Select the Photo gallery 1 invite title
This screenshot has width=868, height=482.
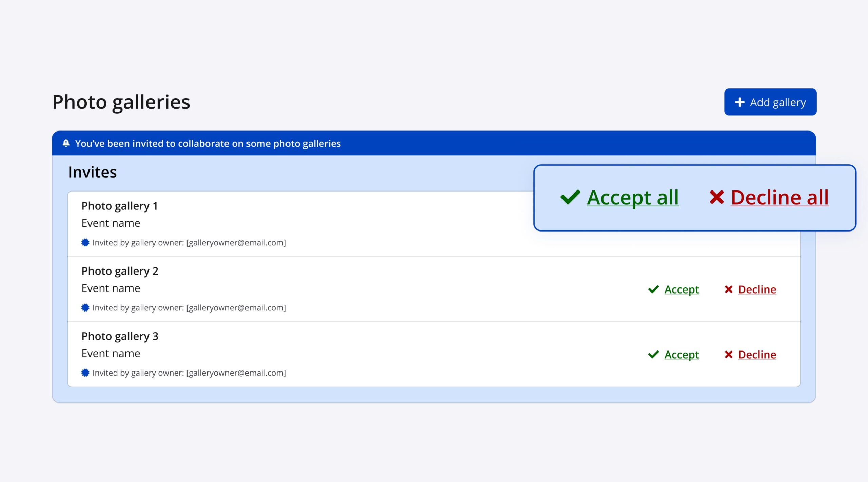(x=120, y=206)
